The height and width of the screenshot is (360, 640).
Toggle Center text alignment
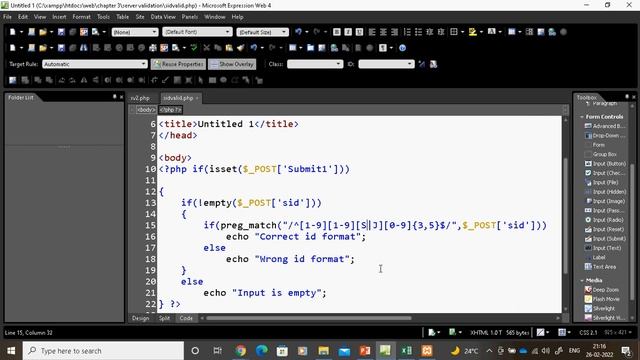[383, 32]
